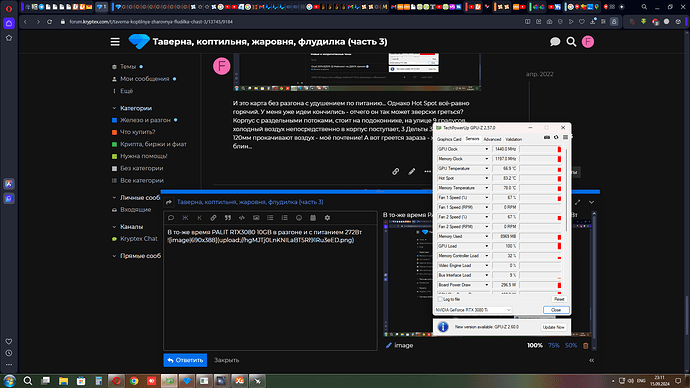Image resolution: width=690 pixels, height=388 pixels.
Task: Upload an image via the editor toolbar
Action: 256,218
